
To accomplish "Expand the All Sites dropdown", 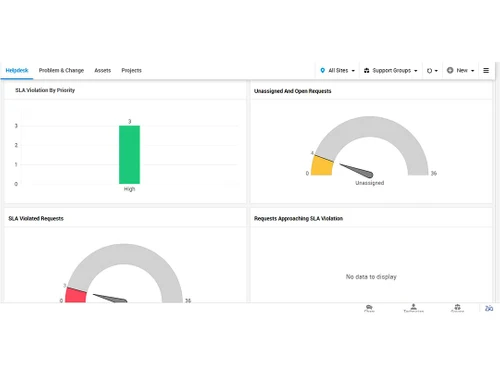I will pos(337,70).
